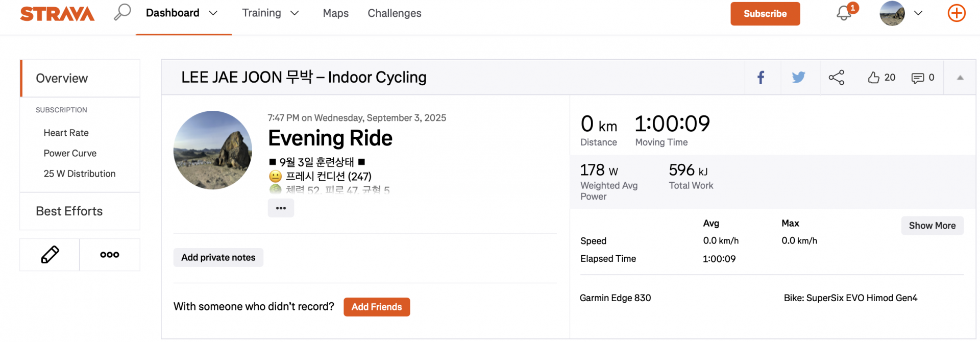Click the pencil edit activity icon
Viewport: 980px width, 342px height.
point(50,255)
